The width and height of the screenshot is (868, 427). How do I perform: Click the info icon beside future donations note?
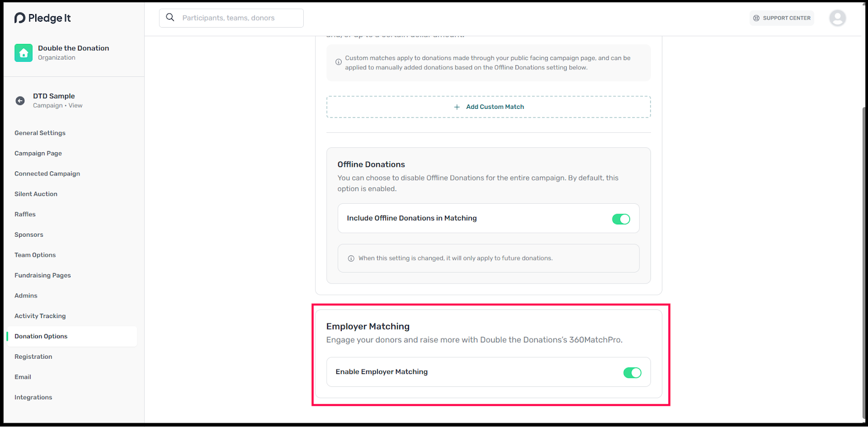pyautogui.click(x=351, y=258)
